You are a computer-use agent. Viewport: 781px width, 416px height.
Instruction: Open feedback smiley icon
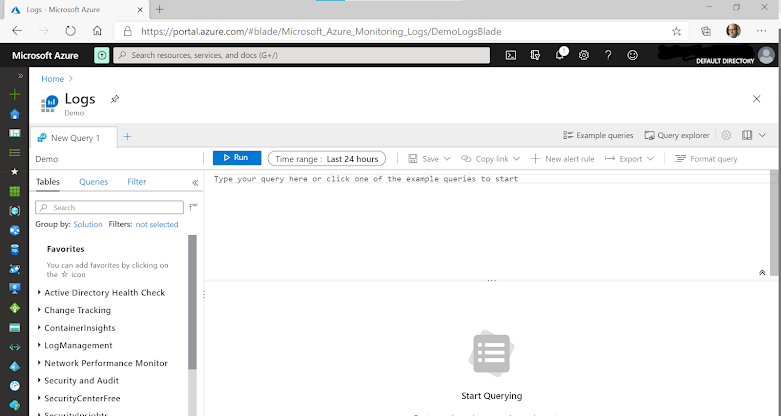coord(633,55)
